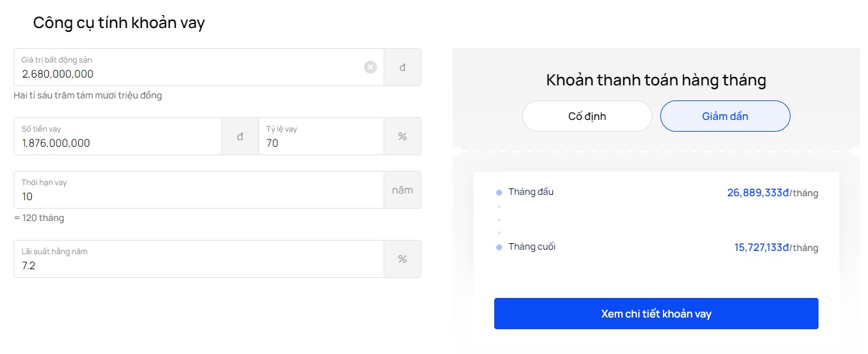Focus the 'Lãi suất hằng năm' rate field

[x=199, y=259]
